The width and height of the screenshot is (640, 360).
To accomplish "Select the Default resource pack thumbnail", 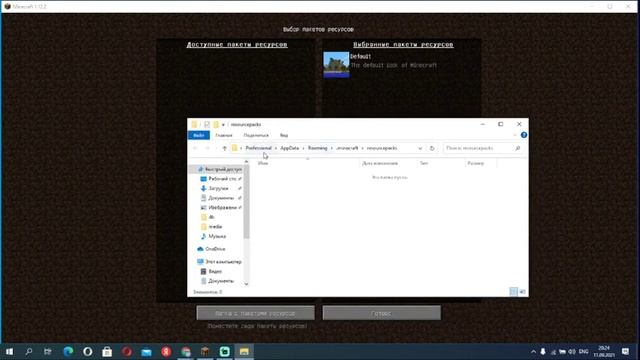I will click(x=336, y=64).
